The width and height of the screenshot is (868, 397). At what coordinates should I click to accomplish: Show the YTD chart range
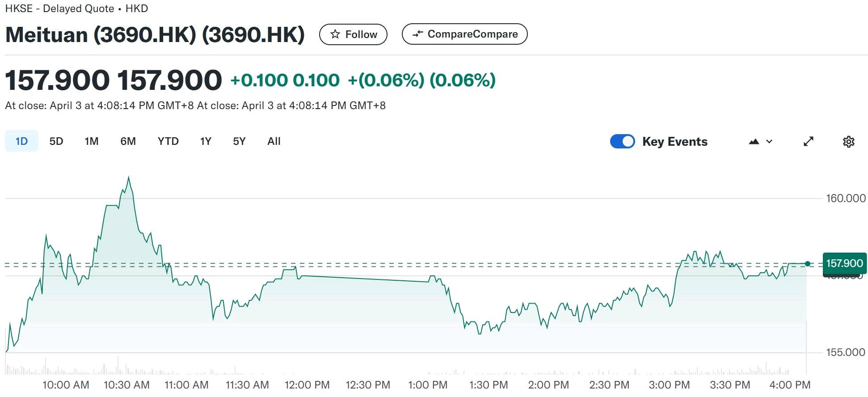(168, 141)
